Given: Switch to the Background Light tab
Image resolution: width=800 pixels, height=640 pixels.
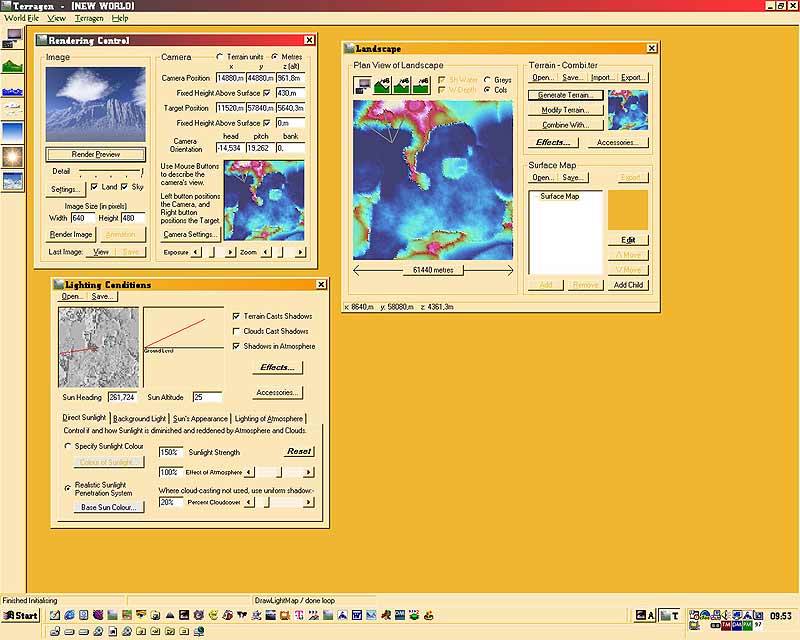Looking at the screenshot, I should click(139, 418).
